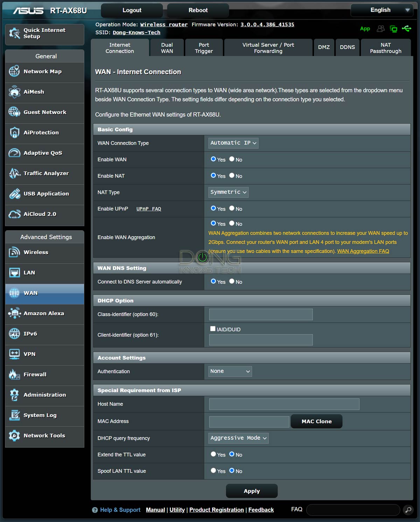Switch to the Dual WAN tab
This screenshot has height=522, width=420.
[167, 48]
